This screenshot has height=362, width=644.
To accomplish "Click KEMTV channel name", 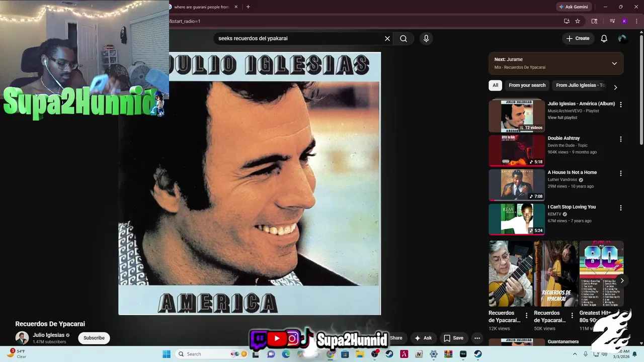I will click(x=555, y=214).
